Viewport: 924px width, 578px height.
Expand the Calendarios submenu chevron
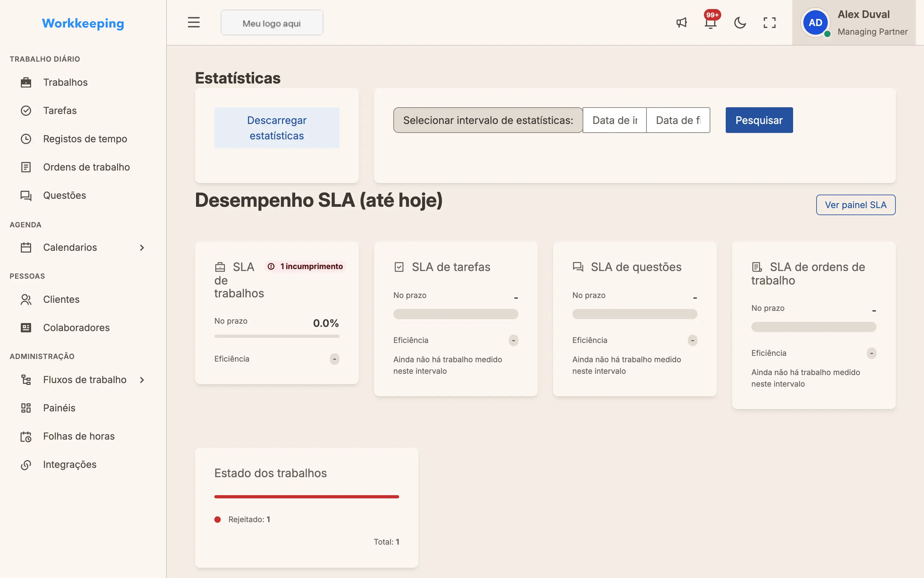point(142,248)
